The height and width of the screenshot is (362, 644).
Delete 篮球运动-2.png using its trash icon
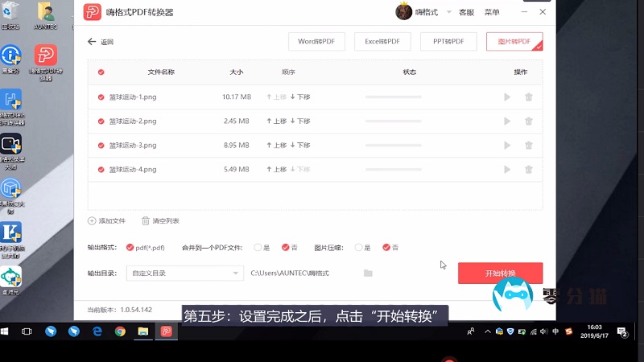(x=529, y=121)
